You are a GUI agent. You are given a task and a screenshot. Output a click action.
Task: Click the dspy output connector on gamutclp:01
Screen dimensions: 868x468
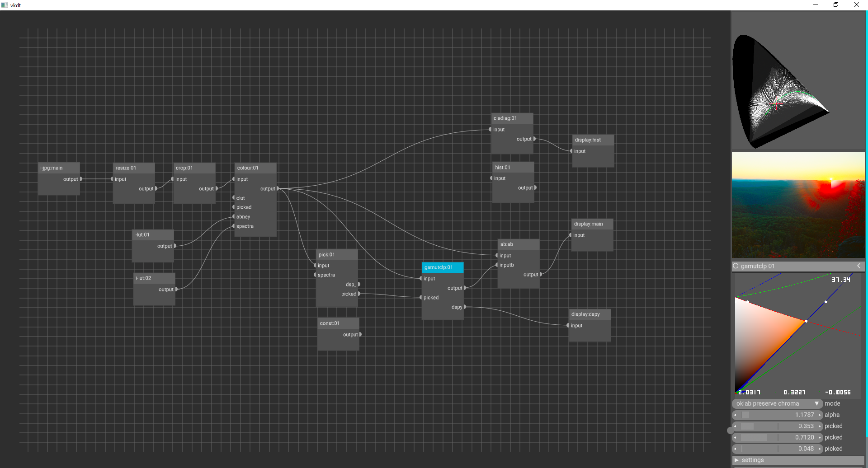[x=465, y=307]
